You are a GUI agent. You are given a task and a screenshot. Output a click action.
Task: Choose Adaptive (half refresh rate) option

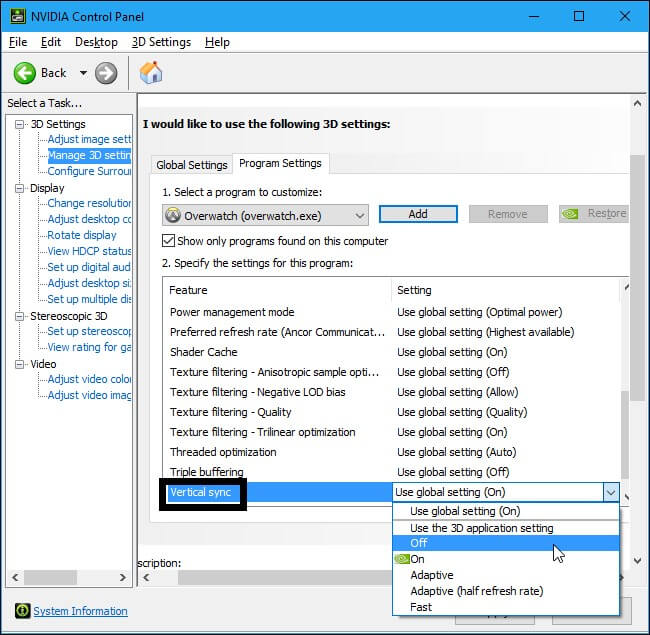[506, 591]
